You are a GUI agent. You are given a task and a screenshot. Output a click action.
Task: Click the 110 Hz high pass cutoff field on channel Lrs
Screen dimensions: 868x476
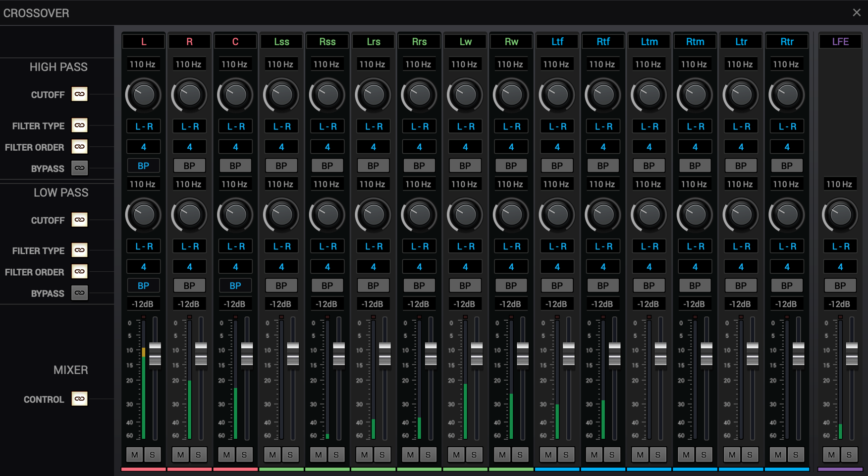[373, 63]
